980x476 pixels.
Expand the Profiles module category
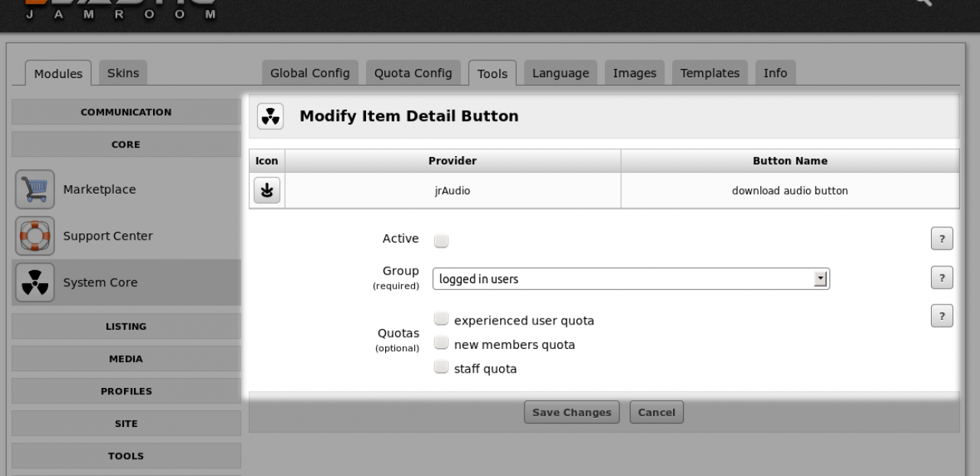[126, 391]
